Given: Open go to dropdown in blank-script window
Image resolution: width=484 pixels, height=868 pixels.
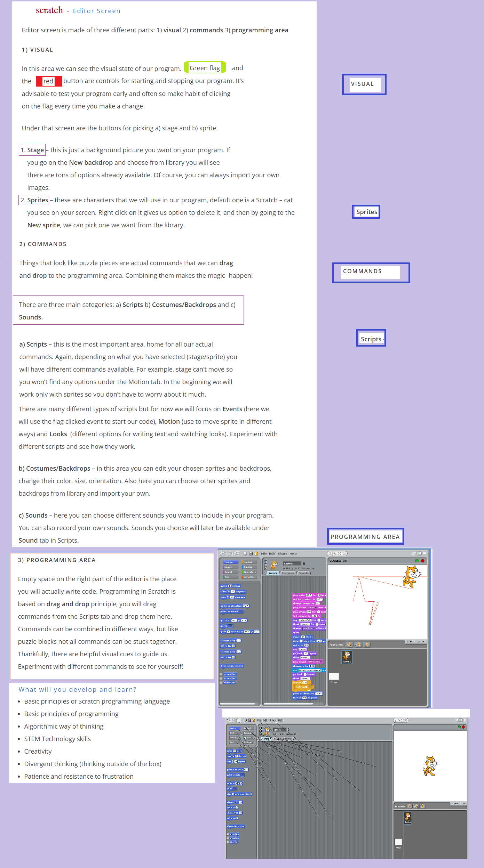Looking at the screenshot, I should pos(235,788).
